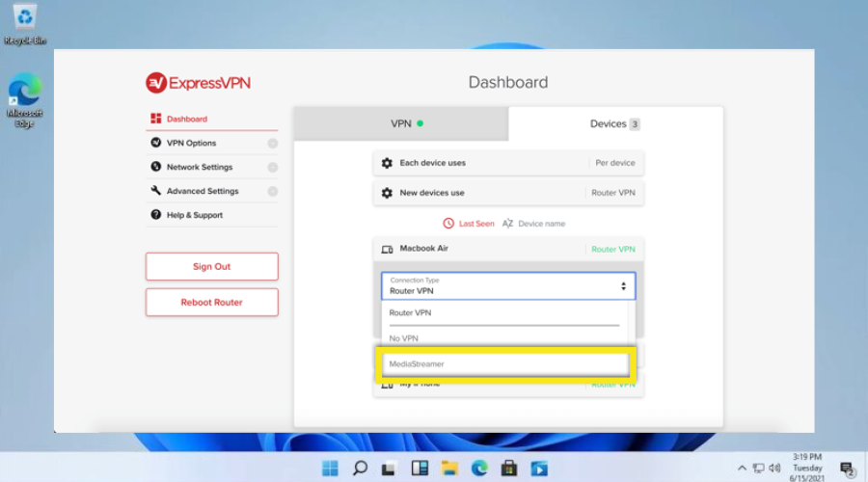Click the gear icon beside New devices use
868x482 pixels.
point(387,193)
